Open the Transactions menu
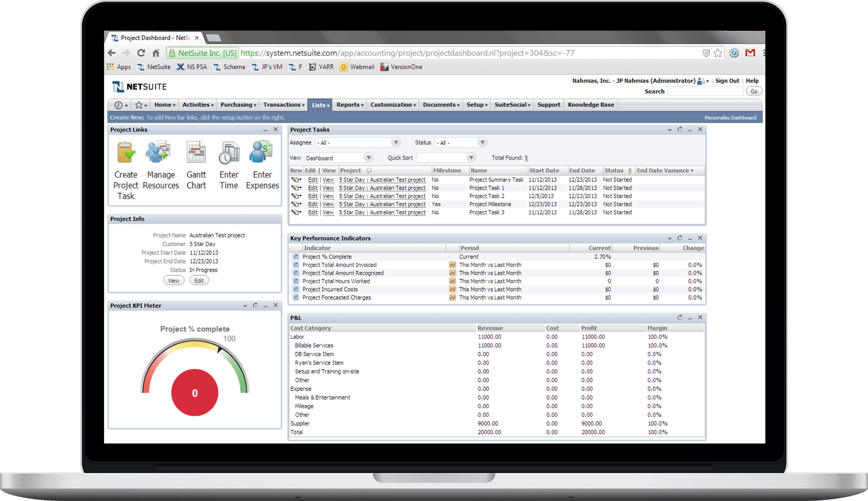The image size is (868, 501). [x=284, y=105]
